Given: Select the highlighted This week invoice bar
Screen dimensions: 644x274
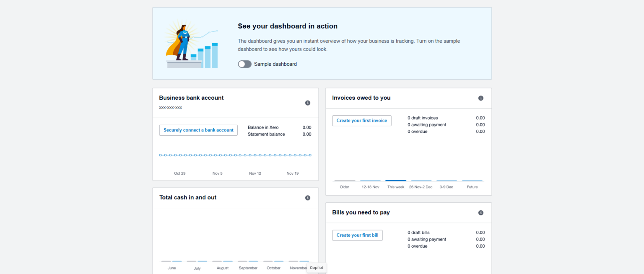Looking at the screenshot, I should 395,180.
